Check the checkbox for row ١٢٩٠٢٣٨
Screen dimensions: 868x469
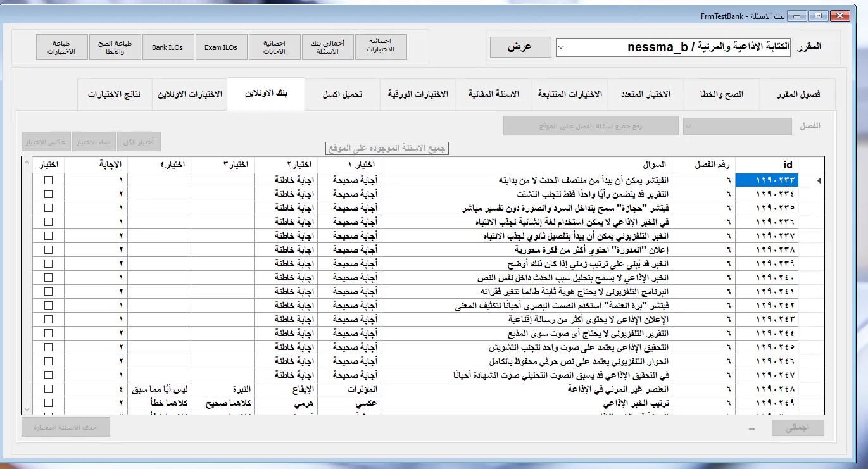(x=48, y=249)
